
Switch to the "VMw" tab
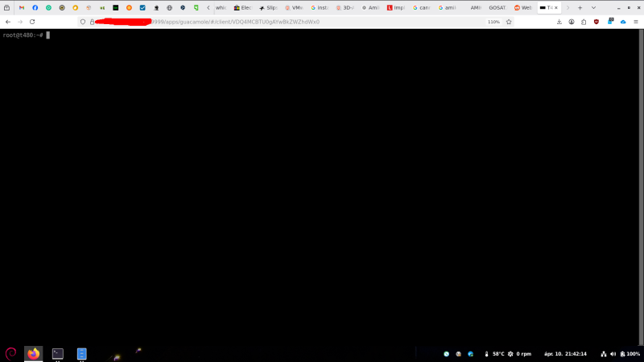click(294, 7)
